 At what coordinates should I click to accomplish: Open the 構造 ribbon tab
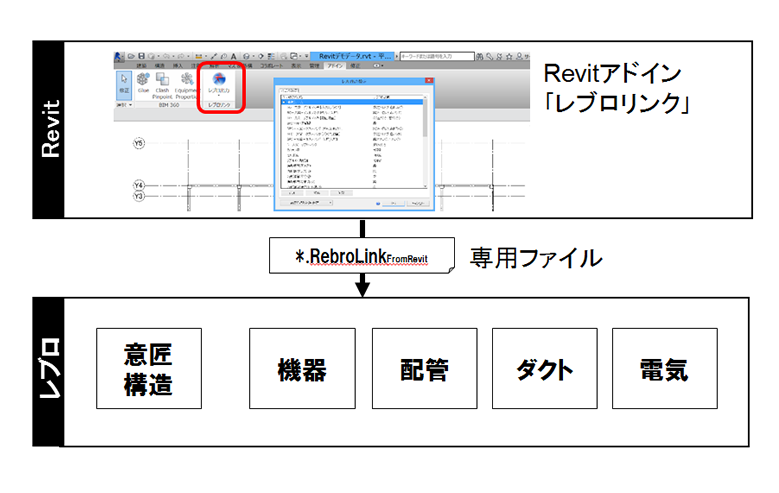(x=159, y=66)
